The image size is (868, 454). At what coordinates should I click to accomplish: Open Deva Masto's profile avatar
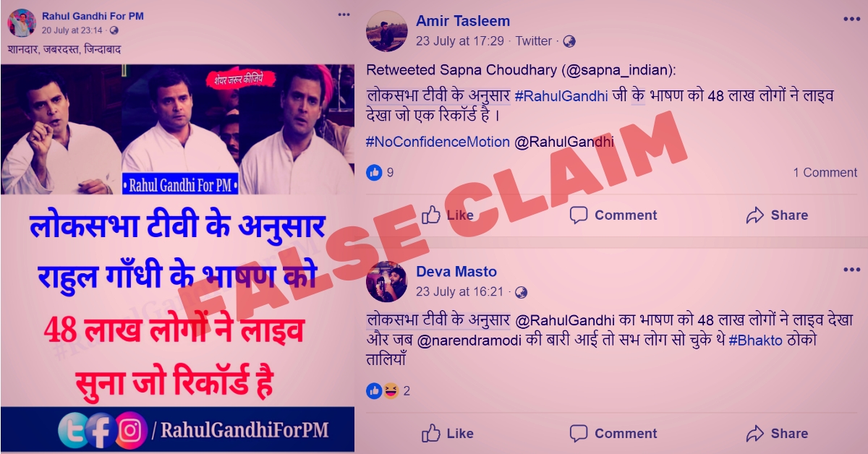tap(387, 281)
